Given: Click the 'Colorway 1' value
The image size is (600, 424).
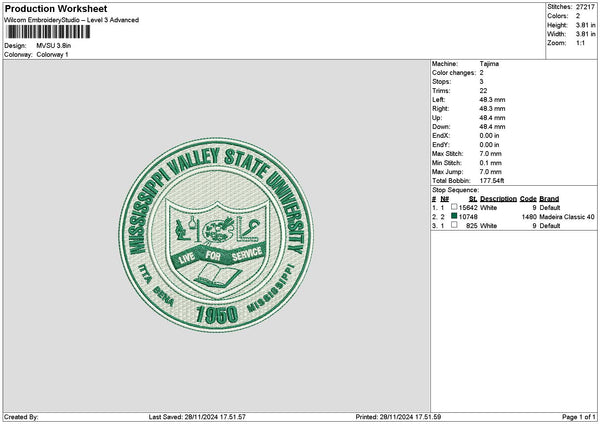Looking at the screenshot, I should [52, 55].
